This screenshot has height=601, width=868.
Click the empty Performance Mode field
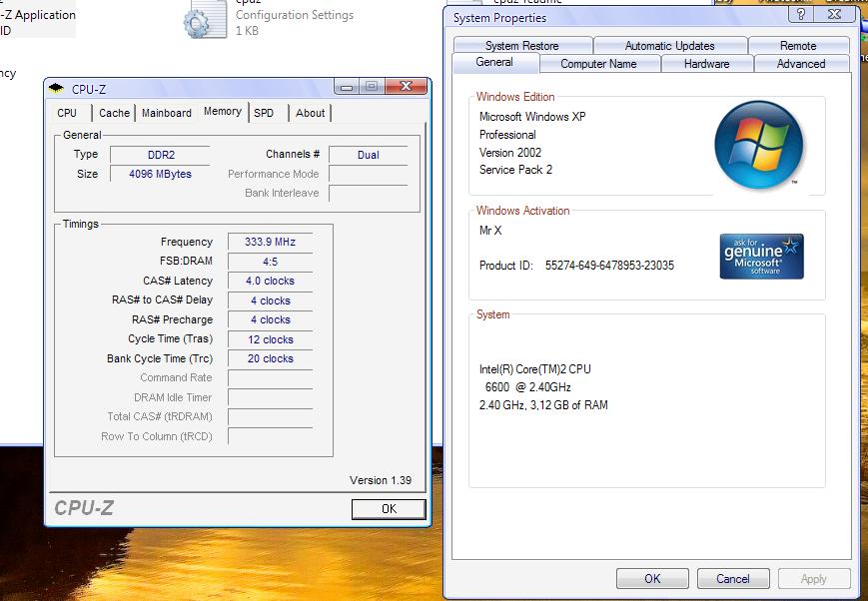(369, 174)
